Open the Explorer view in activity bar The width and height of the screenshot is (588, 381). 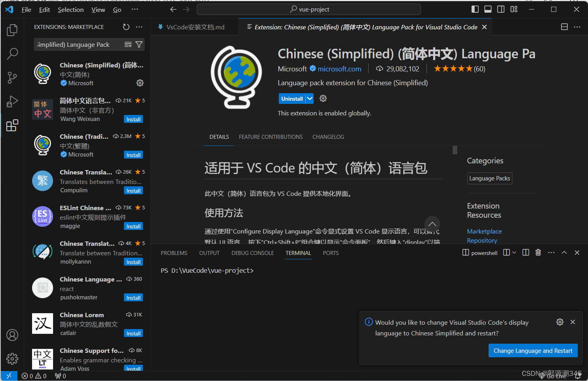[x=12, y=30]
